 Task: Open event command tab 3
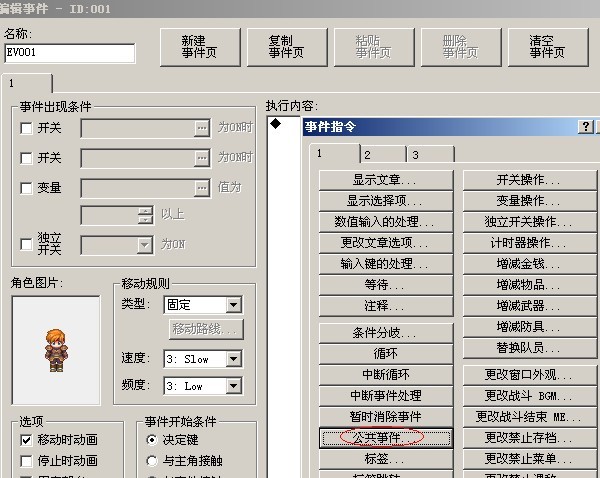coord(431,155)
